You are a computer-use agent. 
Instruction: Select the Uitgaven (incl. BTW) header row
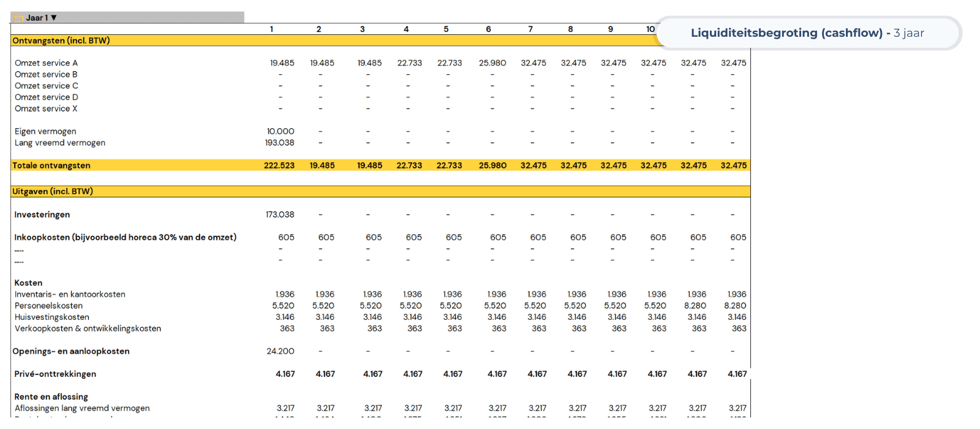coord(53,191)
